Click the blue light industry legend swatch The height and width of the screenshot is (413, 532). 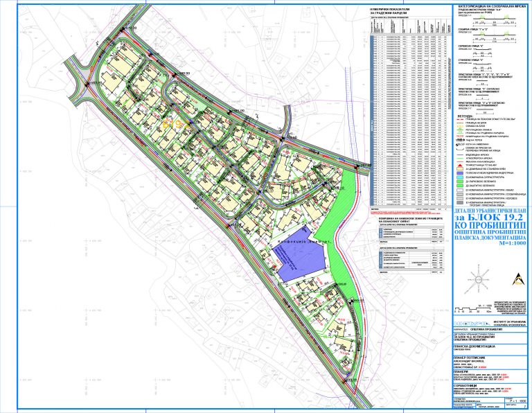460,173
